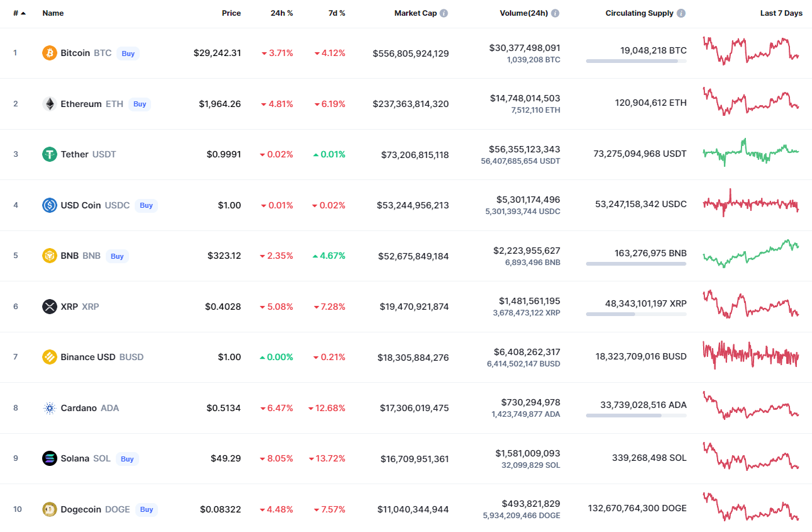This screenshot has height=532, width=812.
Task: Click the BNB logo icon
Action: click(50, 256)
